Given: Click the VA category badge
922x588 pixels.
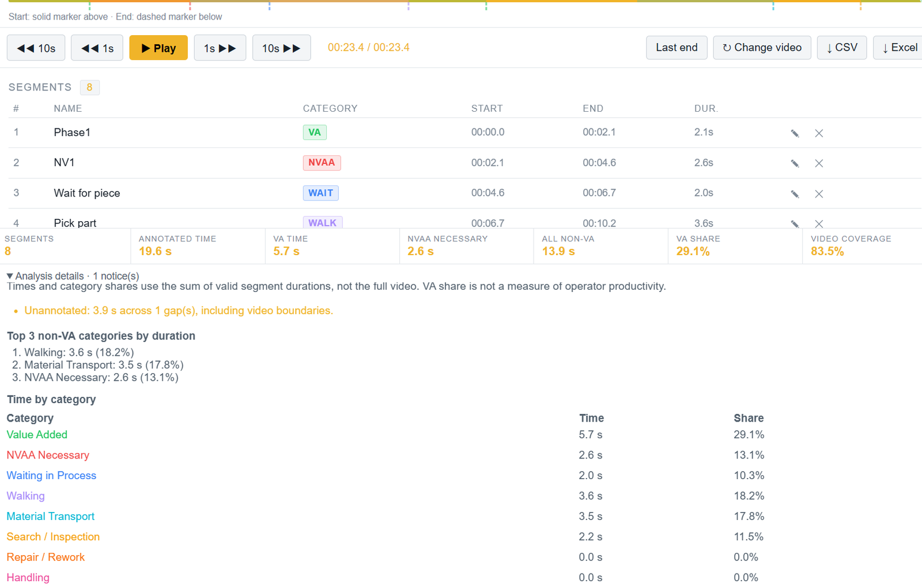Looking at the screenshot, I should 315,132.
